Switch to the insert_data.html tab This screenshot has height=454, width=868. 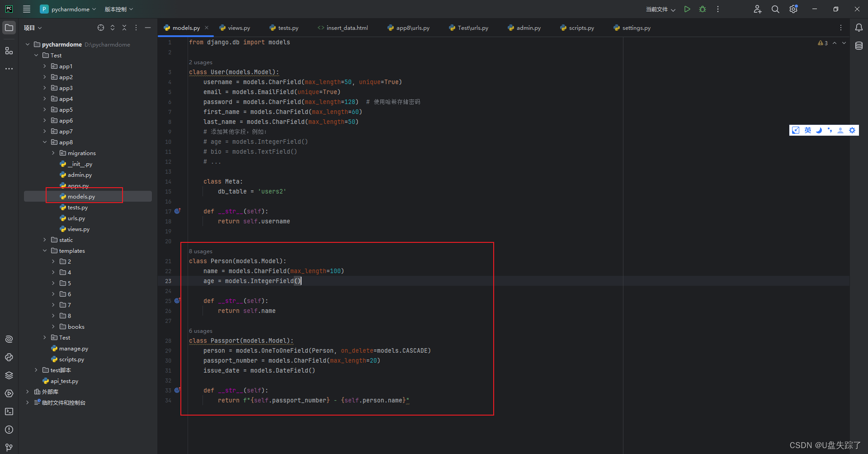click(343, 28)
